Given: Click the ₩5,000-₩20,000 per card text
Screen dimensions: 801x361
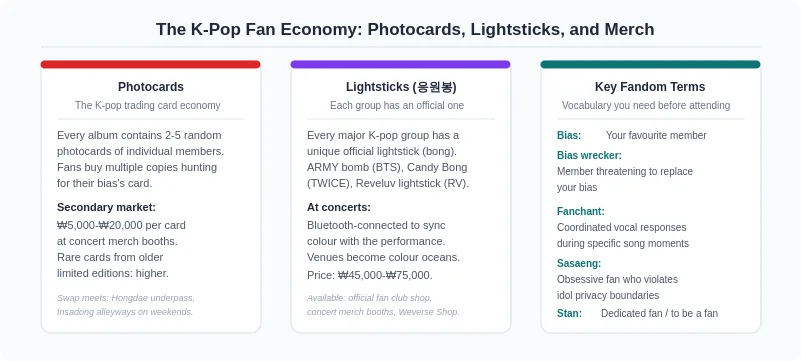Looking at the screenshot, I should tap(121, 225).
